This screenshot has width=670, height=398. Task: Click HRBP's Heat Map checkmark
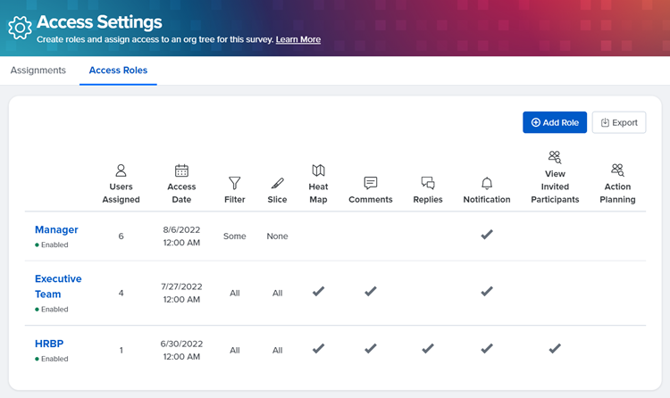318,349
